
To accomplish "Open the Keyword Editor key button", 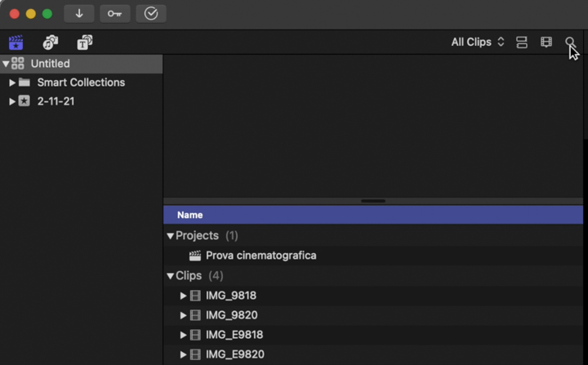I will (x=115, y=14).
